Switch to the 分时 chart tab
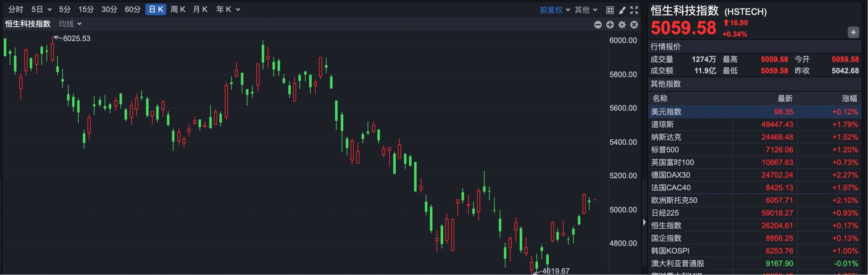 pyautogui.click(x=15, y=9)
